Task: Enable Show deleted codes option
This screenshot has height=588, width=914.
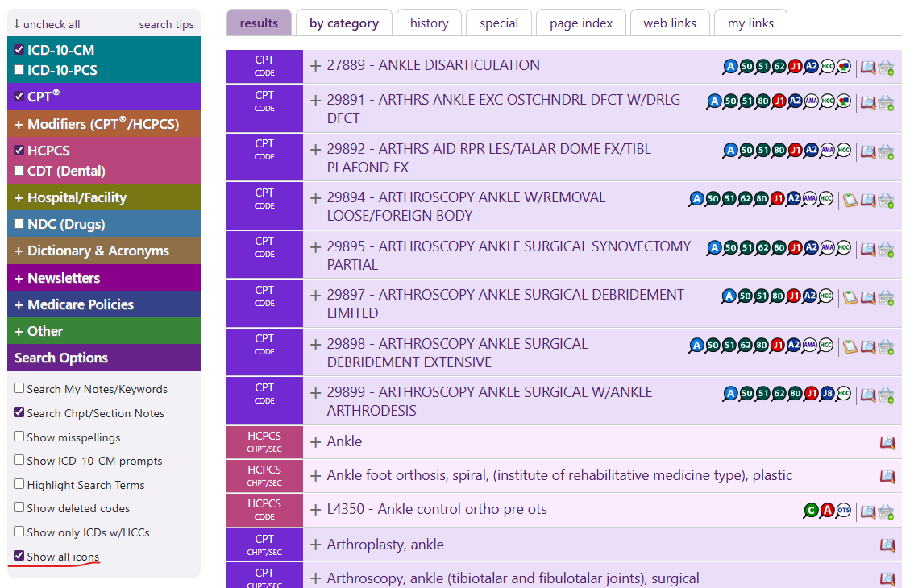Action: tap(19, 508)
